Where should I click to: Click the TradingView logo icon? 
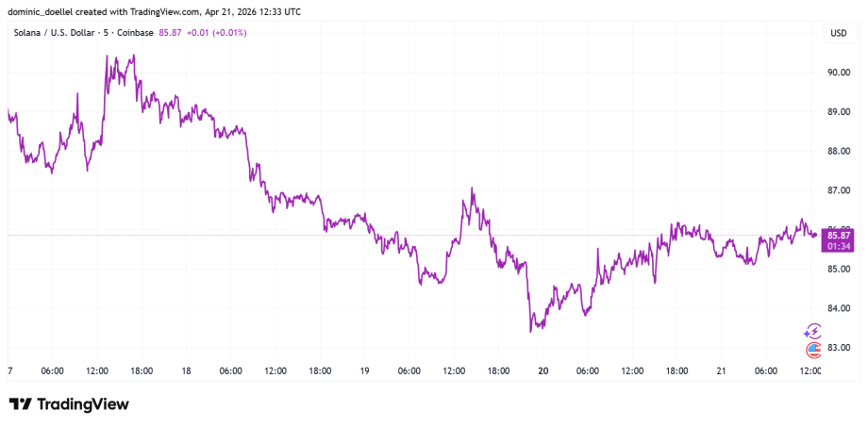pyautogui.click(x=20, y=404)
